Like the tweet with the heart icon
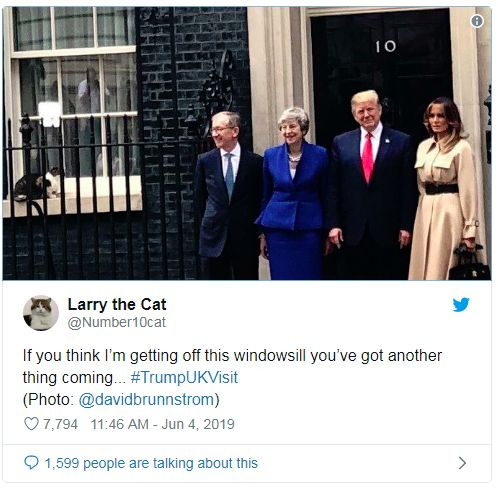The height and width of the screenshot is (494, 498). pos(31,424)
